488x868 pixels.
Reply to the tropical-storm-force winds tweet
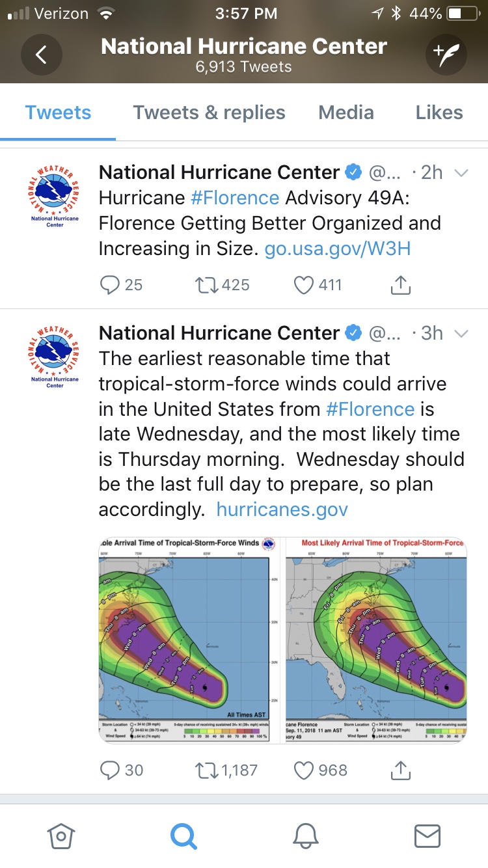111,770
